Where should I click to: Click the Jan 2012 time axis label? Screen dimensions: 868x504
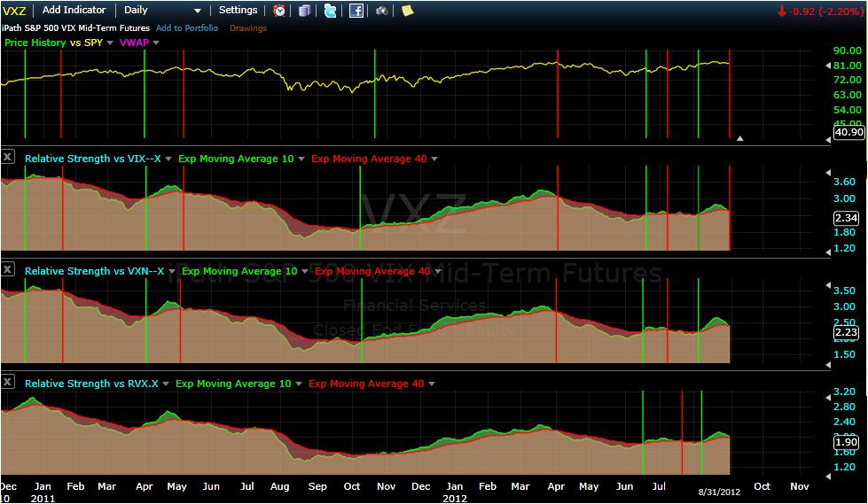pos(455,492)
